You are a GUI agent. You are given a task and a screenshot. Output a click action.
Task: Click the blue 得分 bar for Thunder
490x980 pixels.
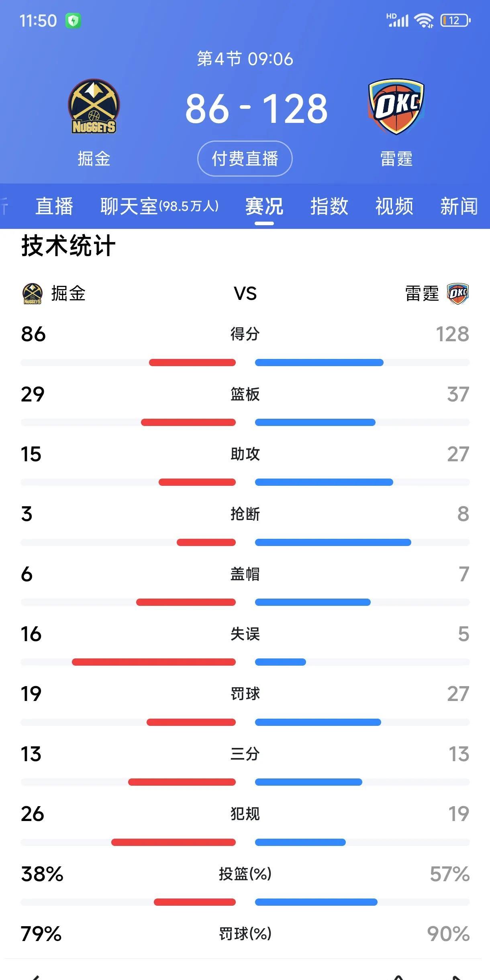coord(319,363)
